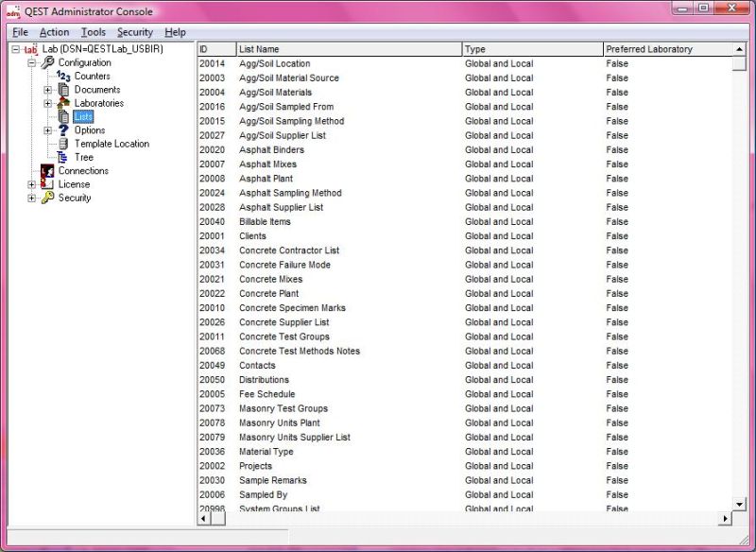The image size is (756, 552).
Task: Click the Lists icon next to highlighted item
Action: click(x=62, y=116)
